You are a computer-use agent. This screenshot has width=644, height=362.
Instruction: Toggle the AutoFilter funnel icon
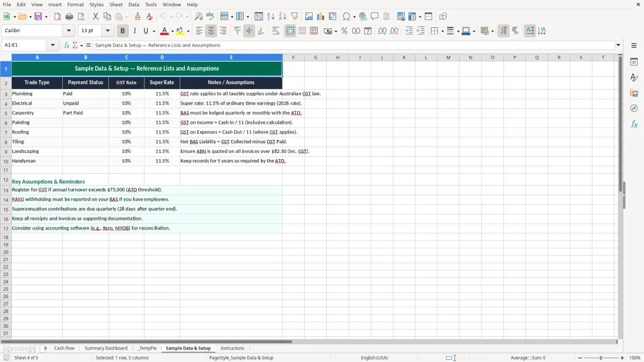click(x=295, y=17)
